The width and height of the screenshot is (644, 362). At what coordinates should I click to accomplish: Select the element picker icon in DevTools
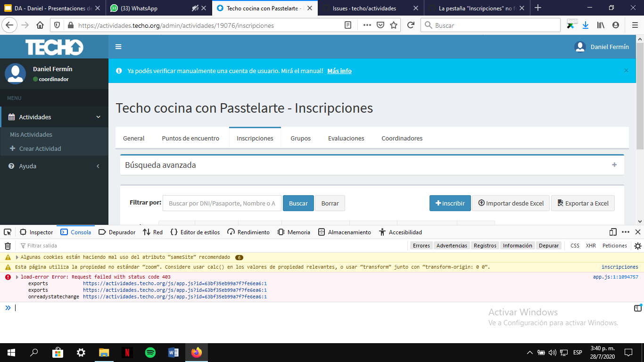[x=7, y=232]
